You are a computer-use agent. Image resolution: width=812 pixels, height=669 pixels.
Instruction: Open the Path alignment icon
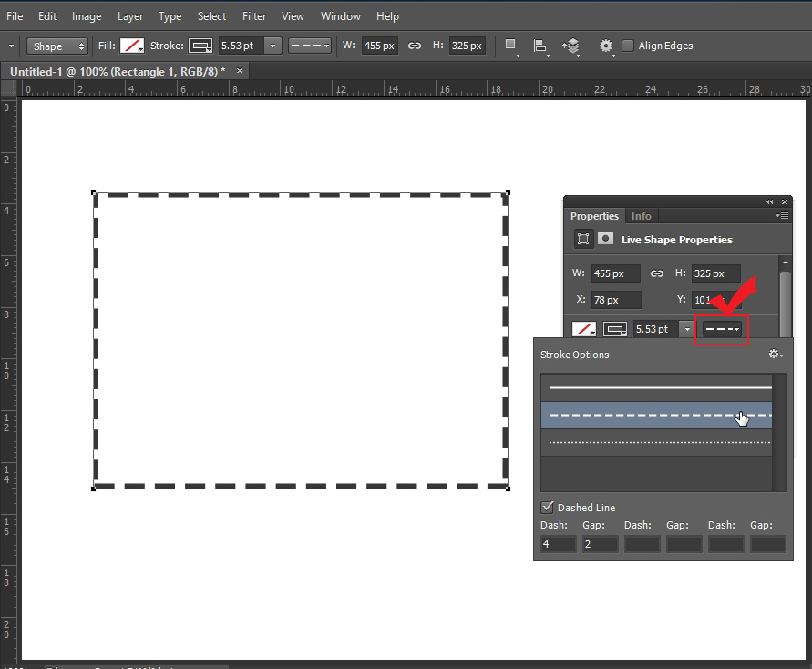click(x=540, y=46)
